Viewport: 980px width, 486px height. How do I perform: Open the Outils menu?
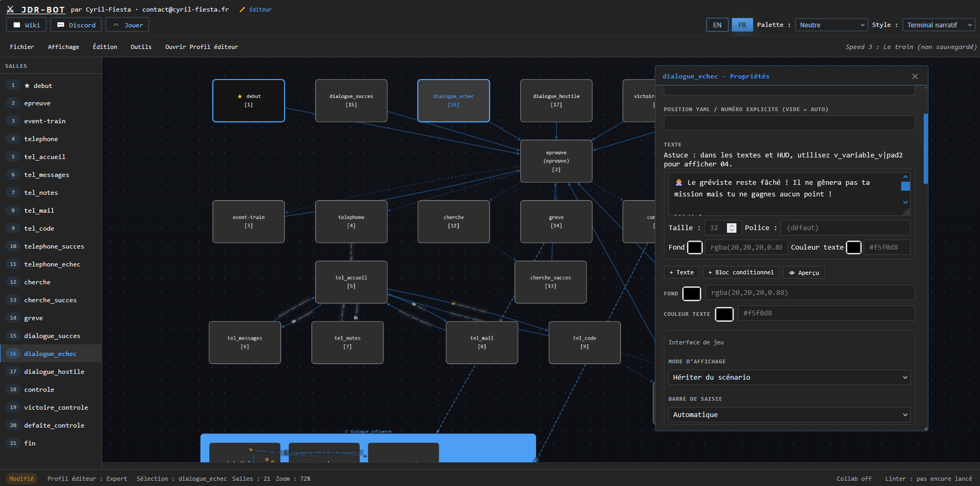[141, 47]
